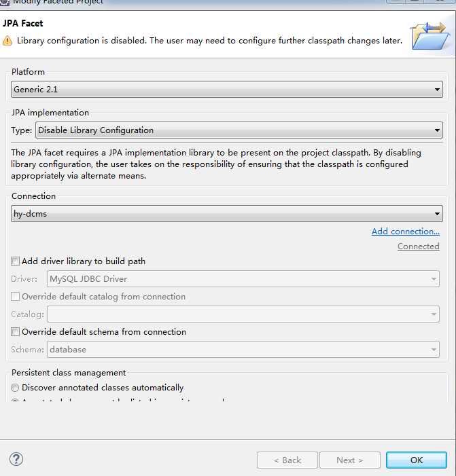The width and height of the screenshot is (456, 476).
Task: Check Override default catalog from connection
Action: pyautogui.click(x=16, y=297)
